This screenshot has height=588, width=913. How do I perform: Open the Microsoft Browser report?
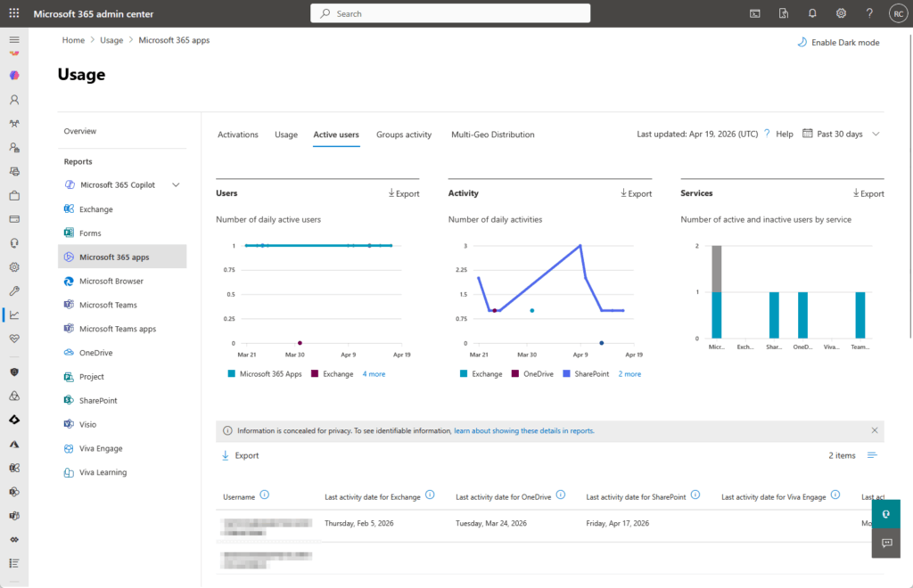(x=122, y=281)
